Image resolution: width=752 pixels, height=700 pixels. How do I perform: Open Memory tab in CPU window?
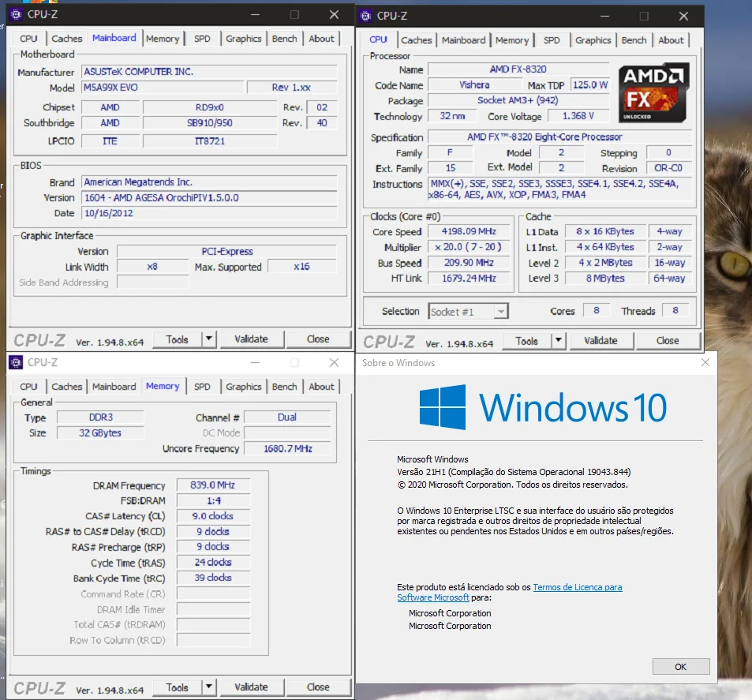(x=512, y=39)
